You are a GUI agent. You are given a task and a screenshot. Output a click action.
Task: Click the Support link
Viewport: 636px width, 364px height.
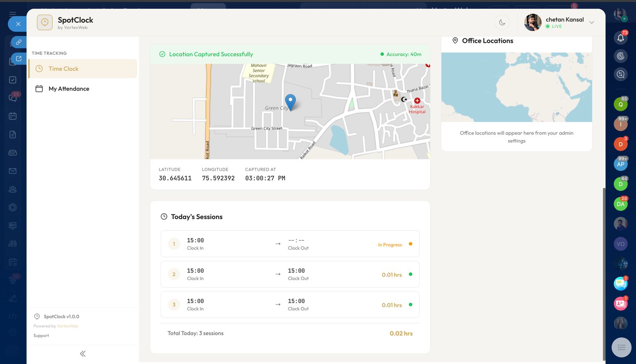pyautogui.click(x=41, y=336)
